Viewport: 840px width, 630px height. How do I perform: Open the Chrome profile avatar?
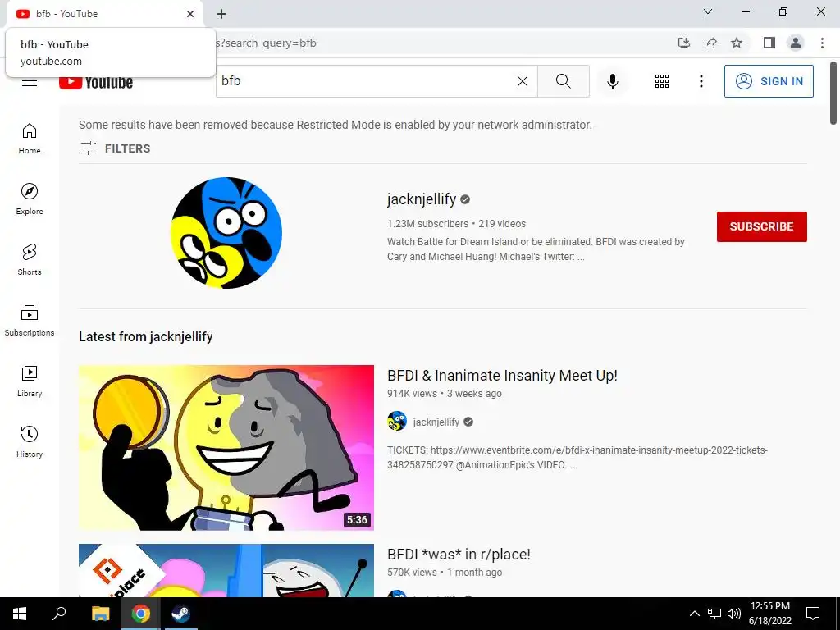coord(796,43)
